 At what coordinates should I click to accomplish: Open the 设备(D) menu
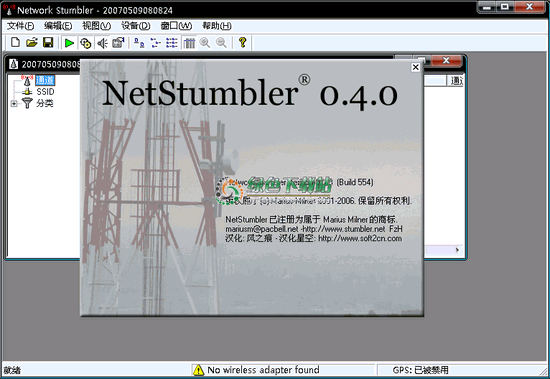click(x=136, y=26)
